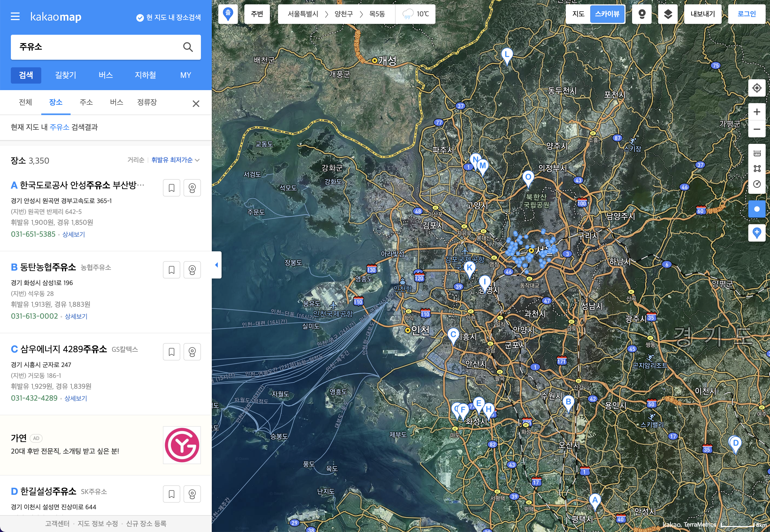Click the search magnifier icon
The image size is (770, 532).
tap(188, 47)
